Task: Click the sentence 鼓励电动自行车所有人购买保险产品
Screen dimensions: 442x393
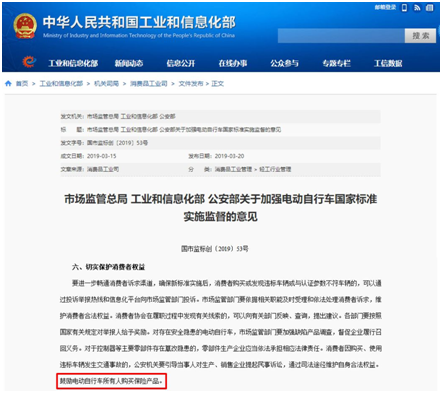Action: [112, 381]
